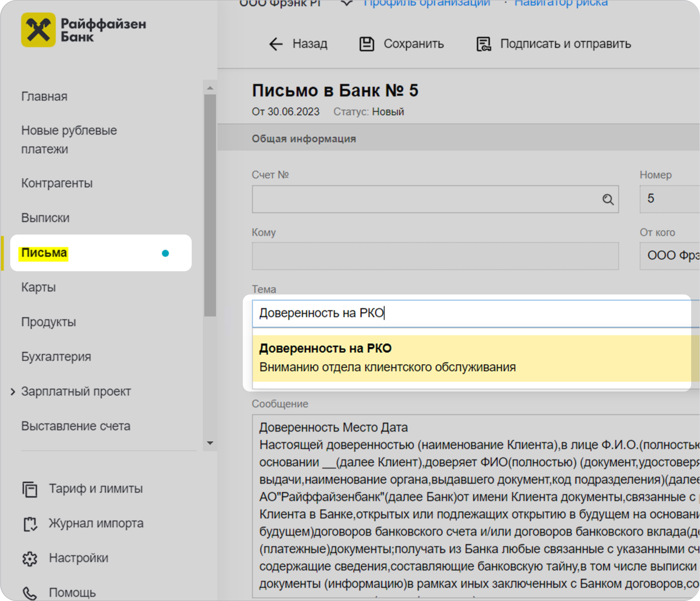This screenshot has width=700, height=601.
Task: Open the Профиль организации link
Action: [x=427, y=3]
